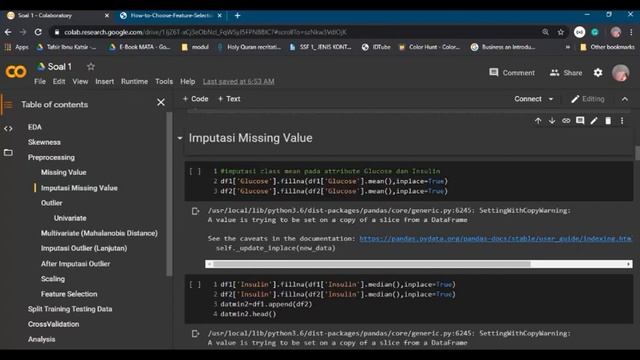Copy link to cell icon

tap(566, 121)
